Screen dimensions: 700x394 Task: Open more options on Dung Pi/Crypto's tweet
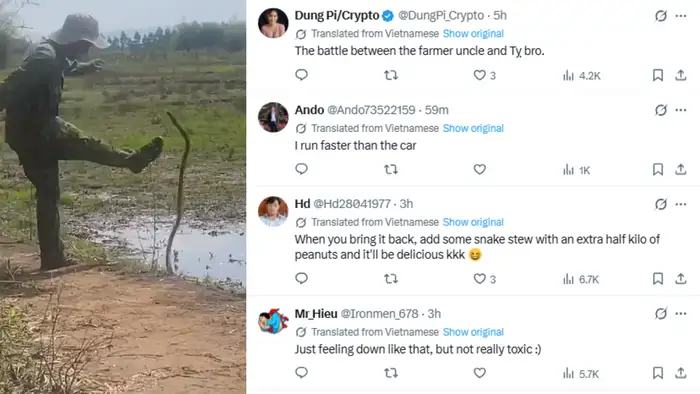(x=681, y=16)
